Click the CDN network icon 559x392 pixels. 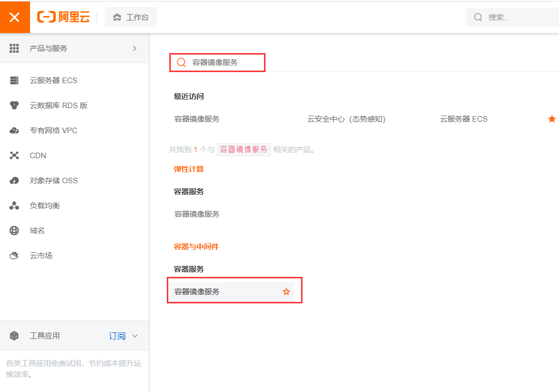click(14, 155)
